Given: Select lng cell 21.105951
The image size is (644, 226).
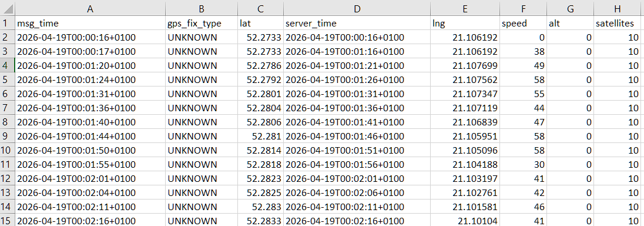Looking at the screenshot, I should [x=465, y=136].
